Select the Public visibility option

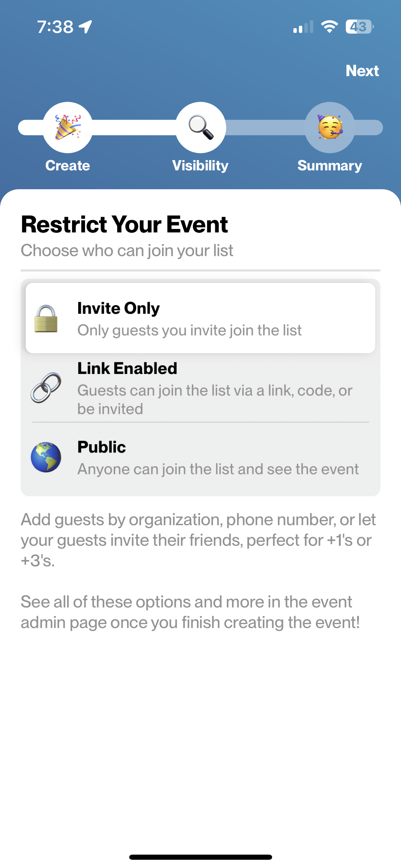point(200,458)
